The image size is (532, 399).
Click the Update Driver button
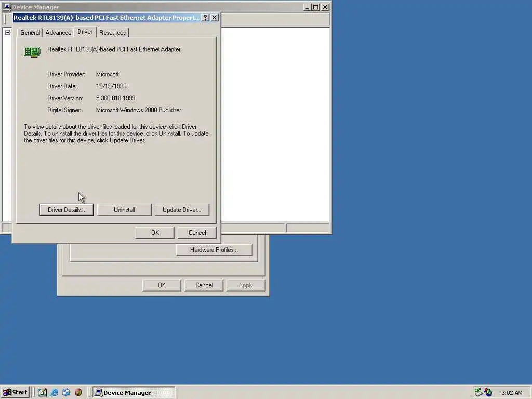(x=182, y=210)
